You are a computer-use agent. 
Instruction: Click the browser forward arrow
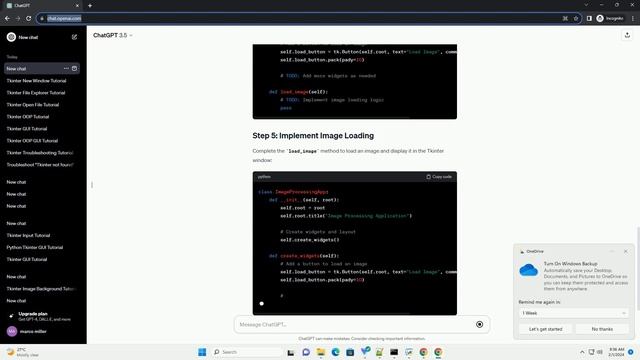[18, 18]
